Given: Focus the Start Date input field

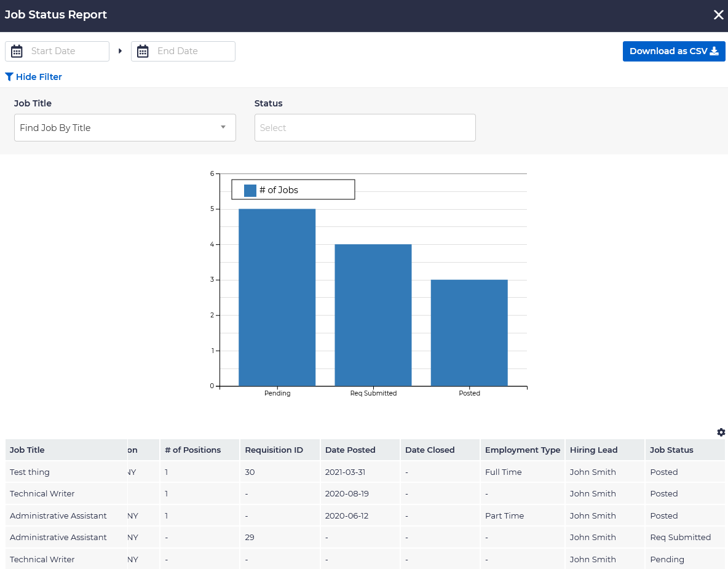Looking at the screenshot, I should click(66, 51).
